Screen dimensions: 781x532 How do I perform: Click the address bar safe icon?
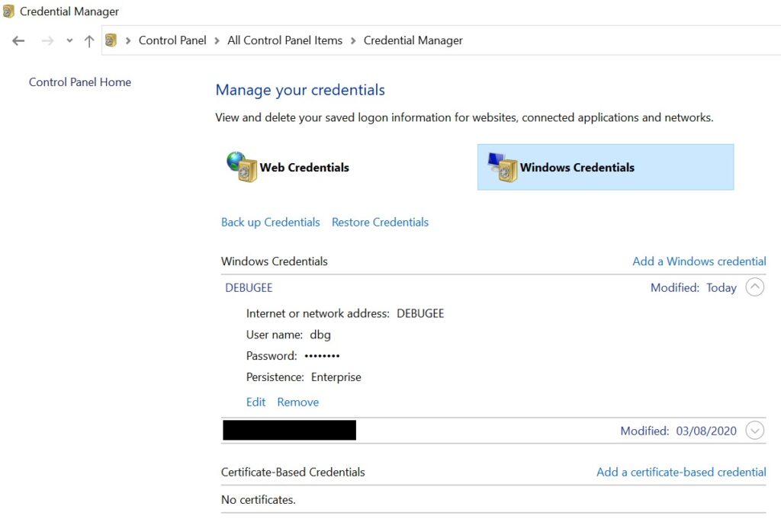111,40
